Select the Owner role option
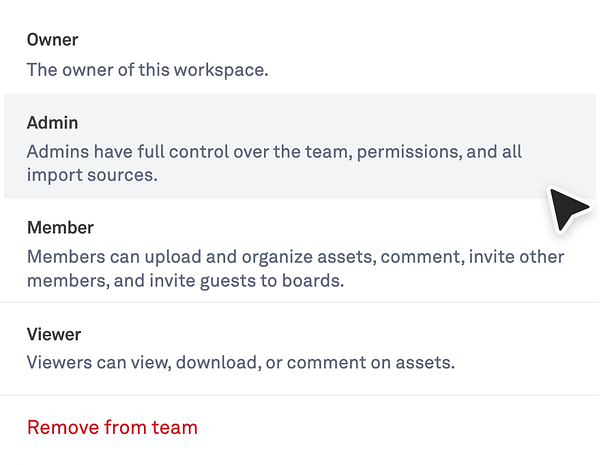Image resolution: width=606 pixels, height=465 pixels. tap(300, 55)
